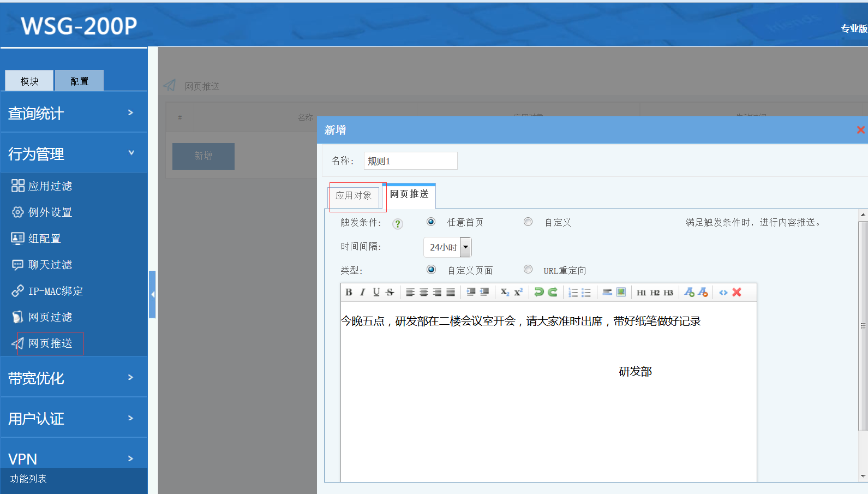Apply H1 heading style
Image resolution: width=868 pixels, height=494 pixels.
tap(641, 293)
